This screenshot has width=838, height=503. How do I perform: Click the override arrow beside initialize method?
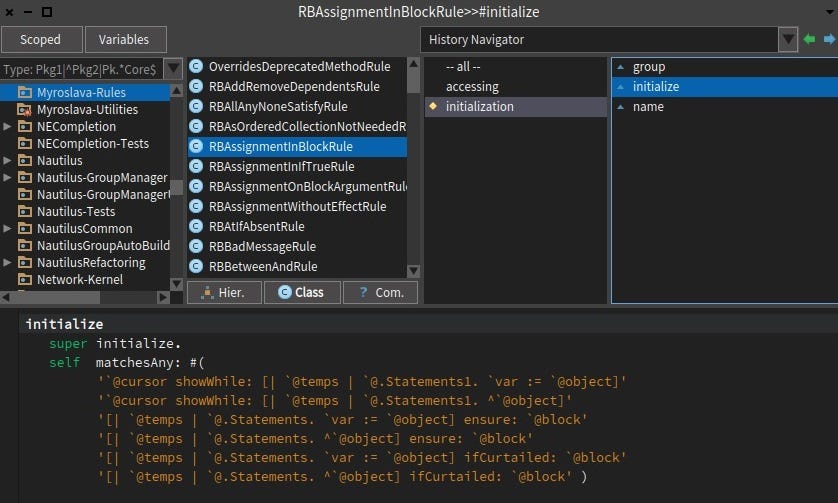pyautogui.click(x=620, y=87)
